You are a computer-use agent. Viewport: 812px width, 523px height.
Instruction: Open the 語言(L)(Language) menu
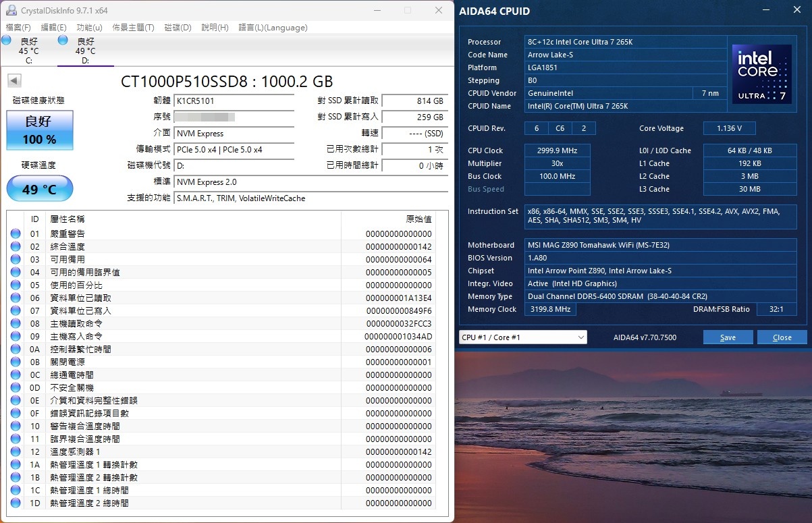coord(273,28)
